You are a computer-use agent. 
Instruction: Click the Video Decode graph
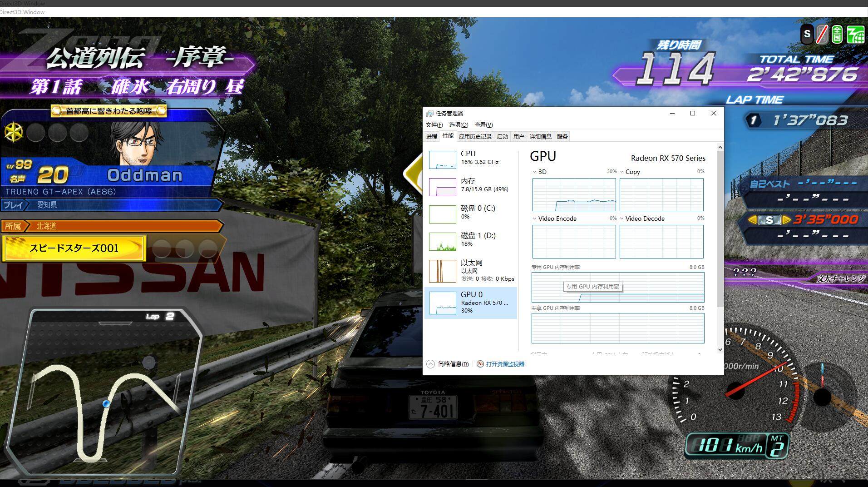(x=661, y=242)
